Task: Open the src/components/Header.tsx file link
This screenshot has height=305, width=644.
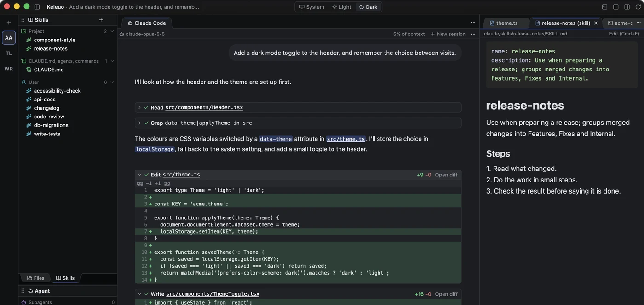Action: pyautogui.click(x=204, y=107)
